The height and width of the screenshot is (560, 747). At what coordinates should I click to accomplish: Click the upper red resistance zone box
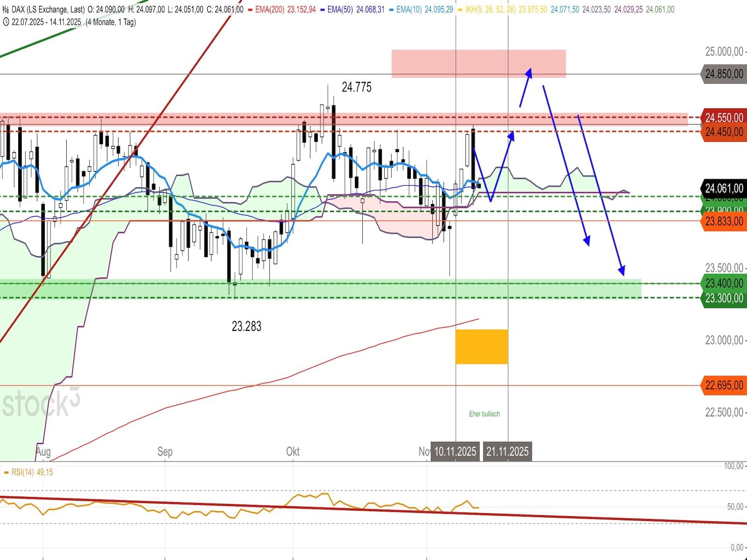pos(478,63)
